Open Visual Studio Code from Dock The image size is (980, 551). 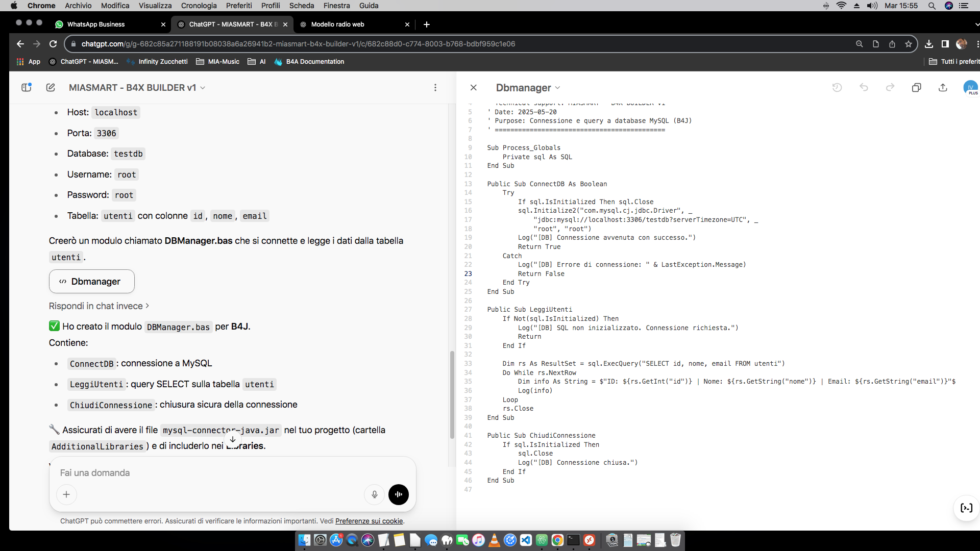(x=526, y=540)
